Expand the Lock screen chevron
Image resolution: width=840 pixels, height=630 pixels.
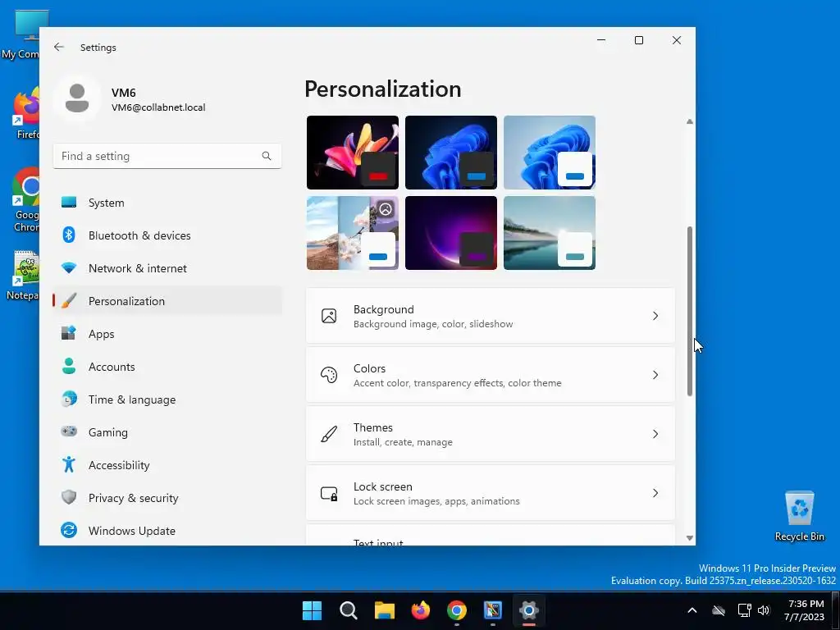coord(655,493)
